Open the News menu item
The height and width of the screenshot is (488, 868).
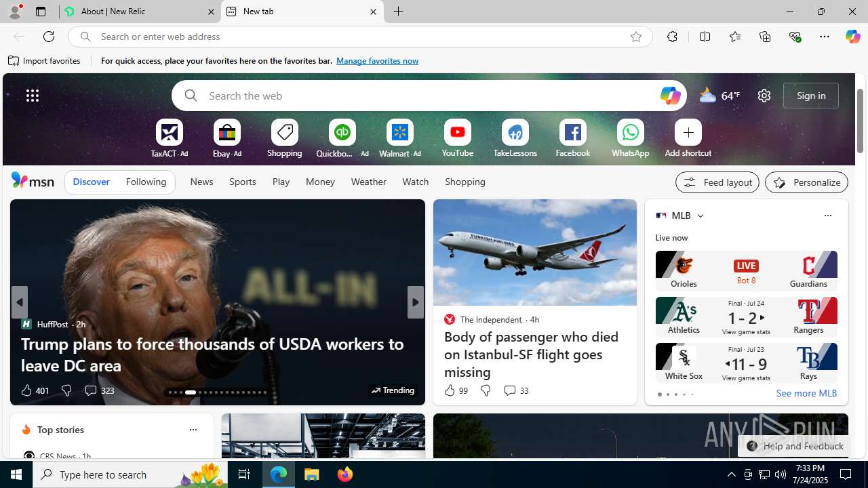pyautogui.click(x=201, y=182)
